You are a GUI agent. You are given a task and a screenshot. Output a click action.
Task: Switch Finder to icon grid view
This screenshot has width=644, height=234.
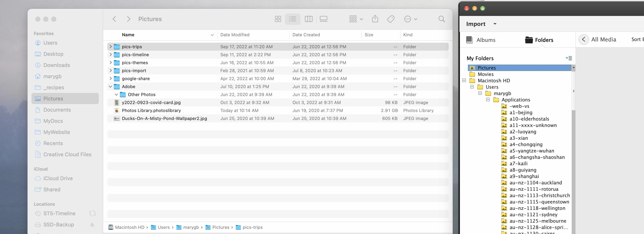[x=278, y=19]
